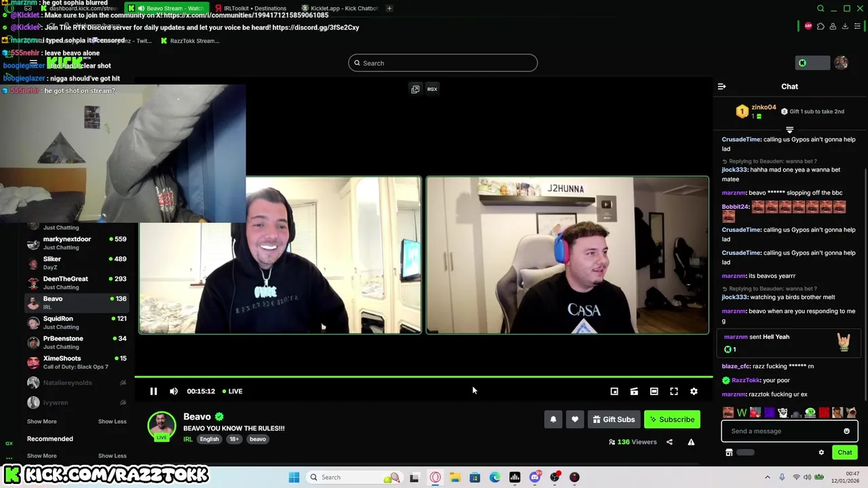
Task: Toggle stream notifications bell
Action: pos(553,420)
